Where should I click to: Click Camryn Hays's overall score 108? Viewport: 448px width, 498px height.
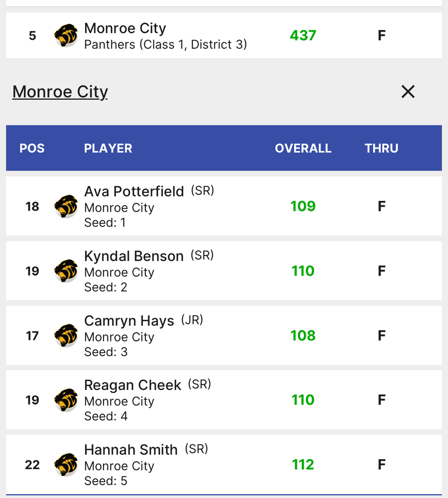[x=303, y=336]
